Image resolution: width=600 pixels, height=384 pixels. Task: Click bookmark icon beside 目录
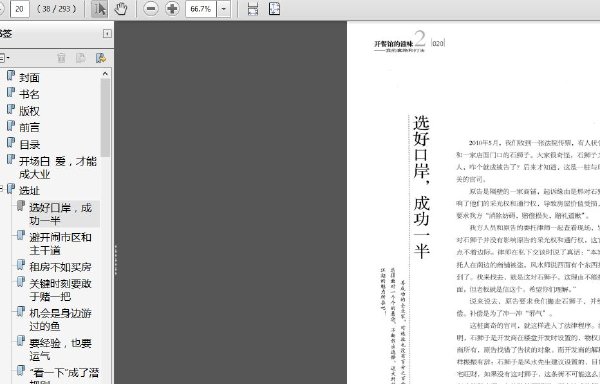[11, 142]
